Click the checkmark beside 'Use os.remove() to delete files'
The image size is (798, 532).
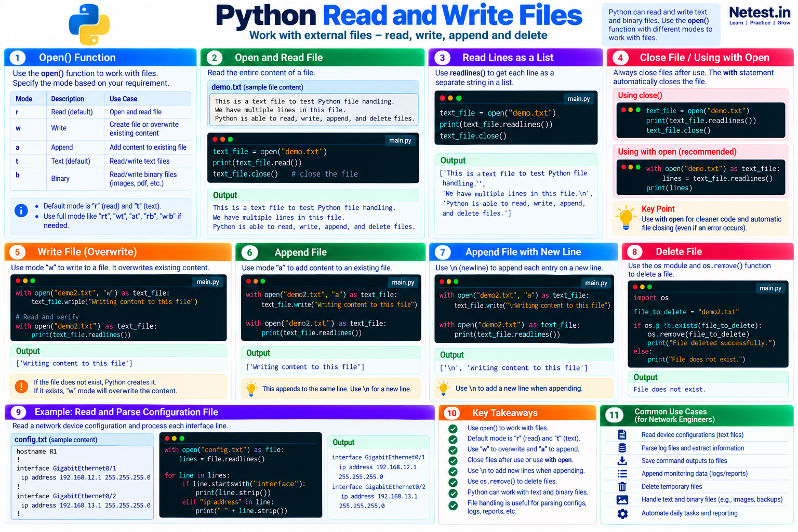click(453, 482)
